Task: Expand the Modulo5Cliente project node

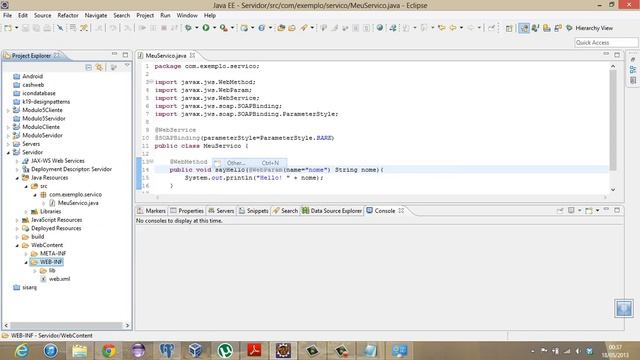Action: (8, 110)
